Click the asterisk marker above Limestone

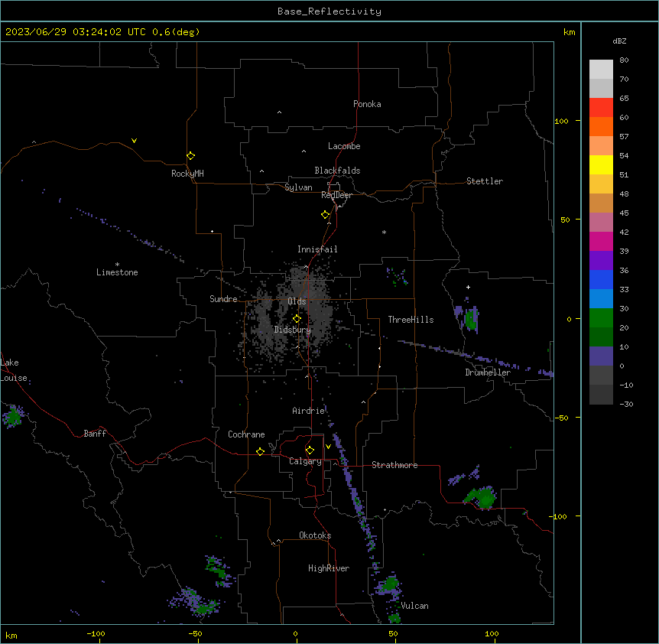(x=117, y=264)
